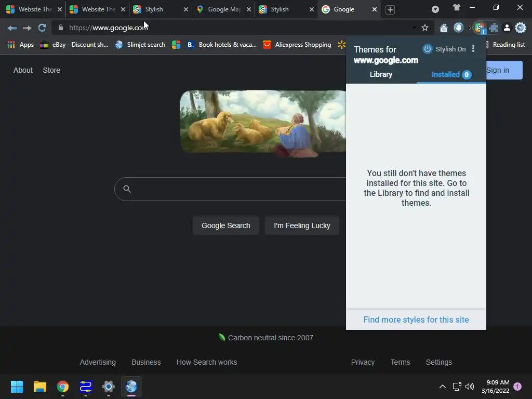Open the Terms footer link
The width and height of the screenshot is (532, 399).
(401, 362)
